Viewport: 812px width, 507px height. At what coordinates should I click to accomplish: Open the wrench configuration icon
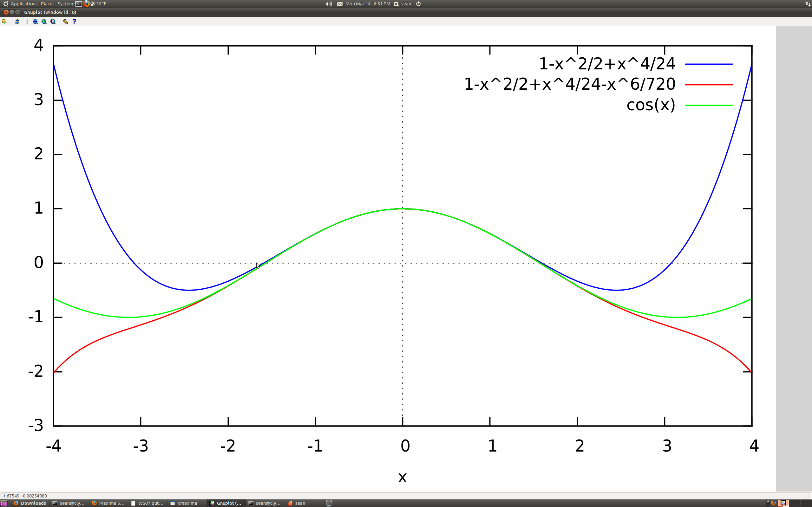[65, 22]
